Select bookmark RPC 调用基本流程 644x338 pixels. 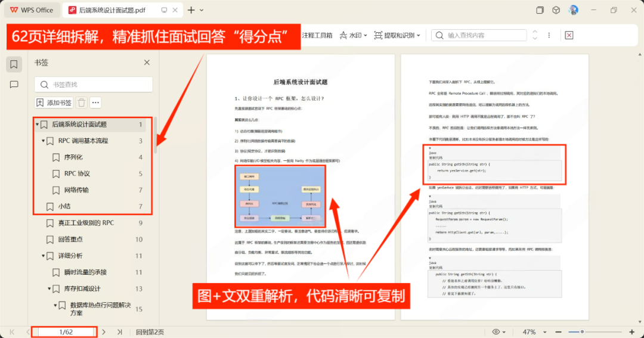[x=83, y=141]
